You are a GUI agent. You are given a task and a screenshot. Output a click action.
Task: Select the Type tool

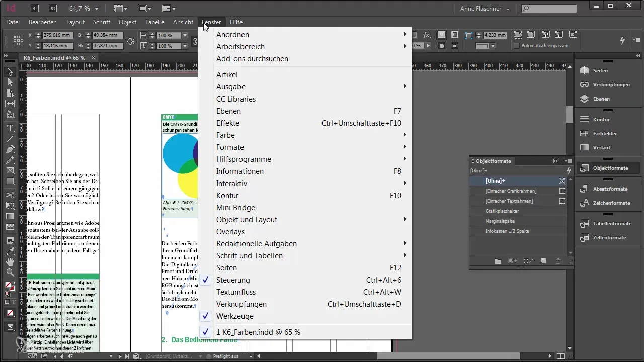pyautogui.click(x=10, y=129)
